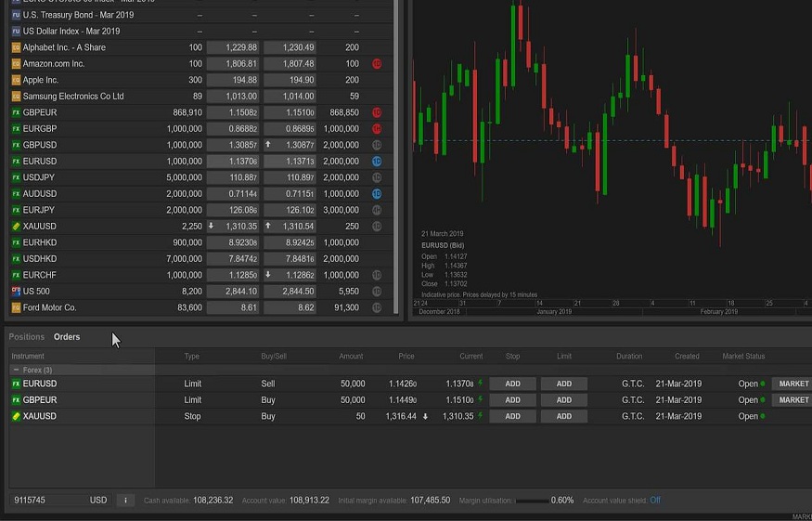The image size is (812, 521).
Task: Click the FX icon beside EURGBP
Action: pyautogui.click(x=16, y=128)
